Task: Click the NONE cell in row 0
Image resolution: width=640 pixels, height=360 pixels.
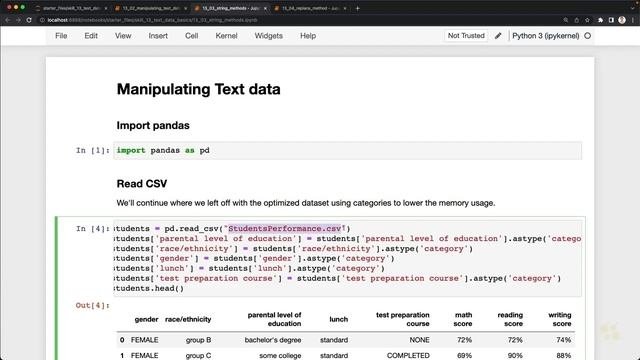Action: pos(419,340)
